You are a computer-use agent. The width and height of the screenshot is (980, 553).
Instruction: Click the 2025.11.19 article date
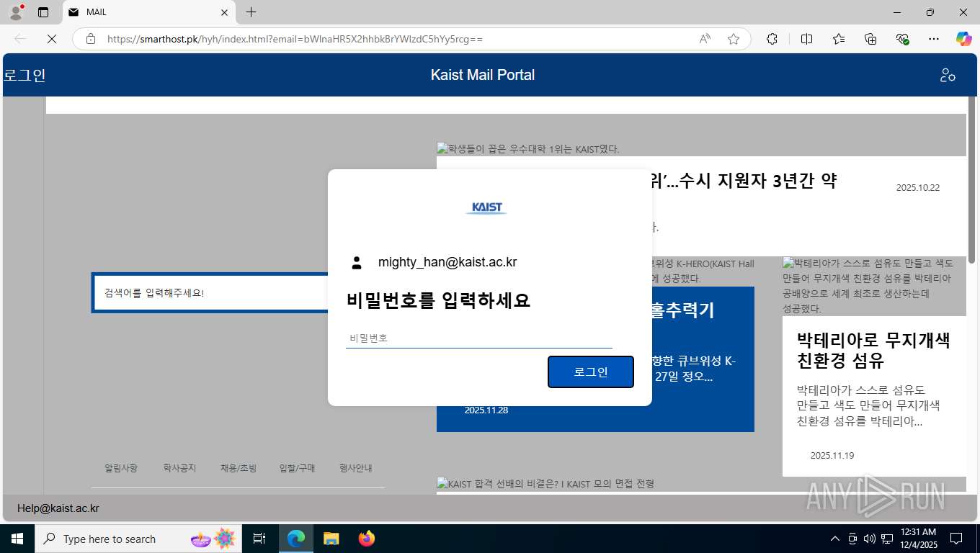[x=832, y=455]
